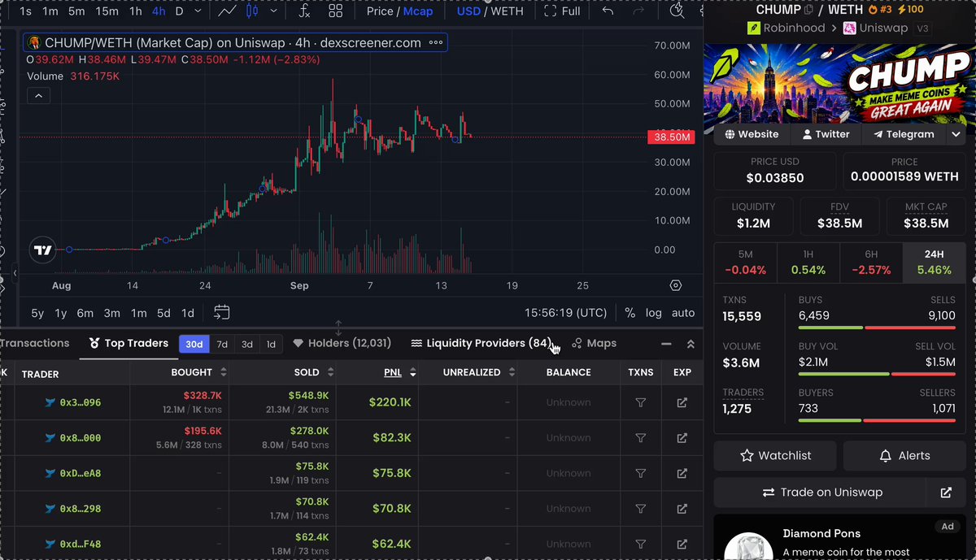Toggle the percent scale on the chart
This screenshot has width=976, height=560.
coord(630,312)
